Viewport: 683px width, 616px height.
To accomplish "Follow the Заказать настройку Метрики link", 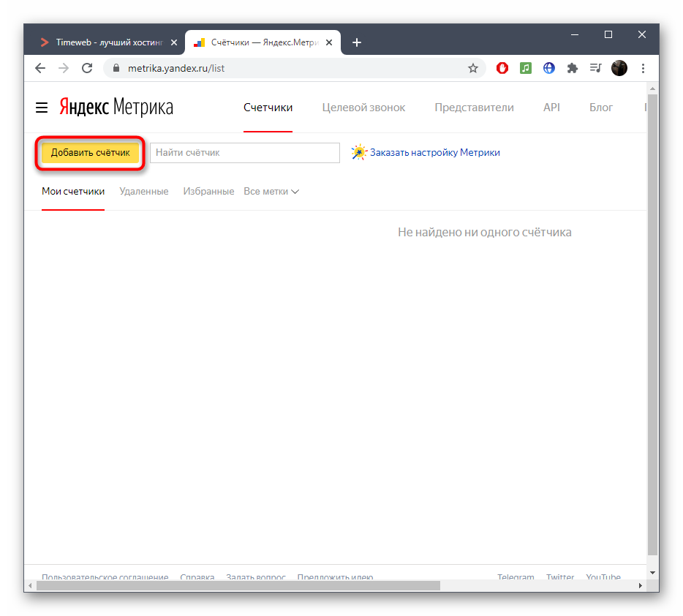I will [x=434, y=153].
